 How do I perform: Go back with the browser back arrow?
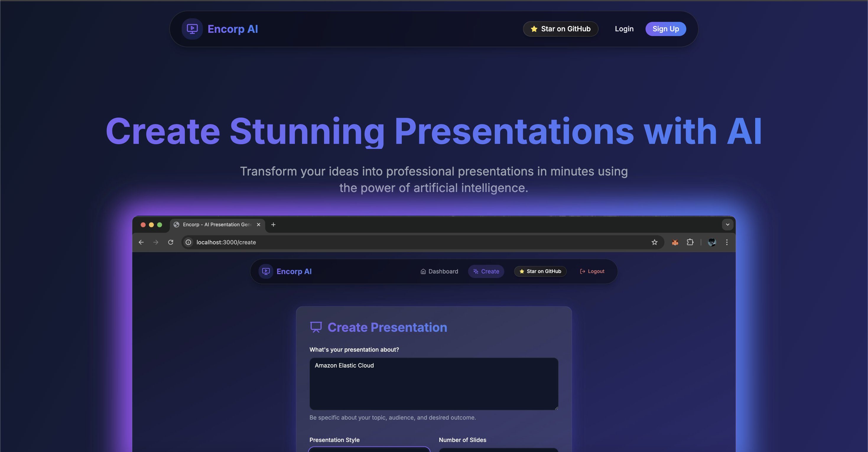[x=141, y=242]
